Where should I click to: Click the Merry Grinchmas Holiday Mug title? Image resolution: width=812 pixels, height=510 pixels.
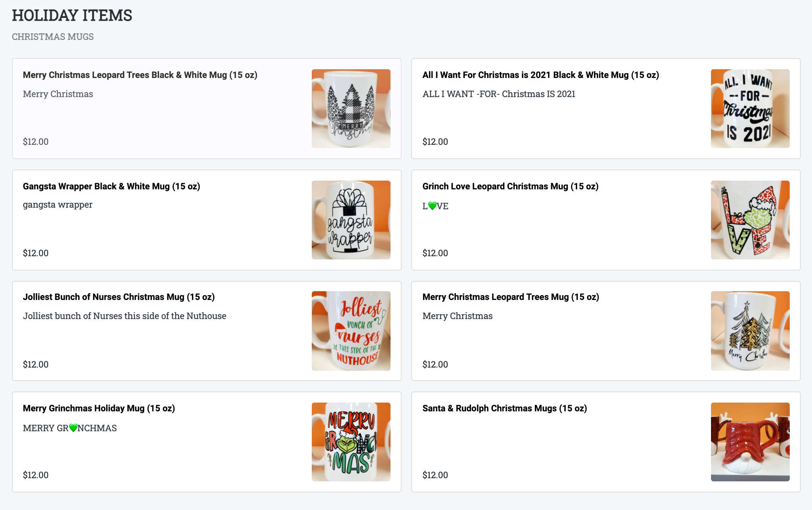pyautogui.click(x=99, y=408)
